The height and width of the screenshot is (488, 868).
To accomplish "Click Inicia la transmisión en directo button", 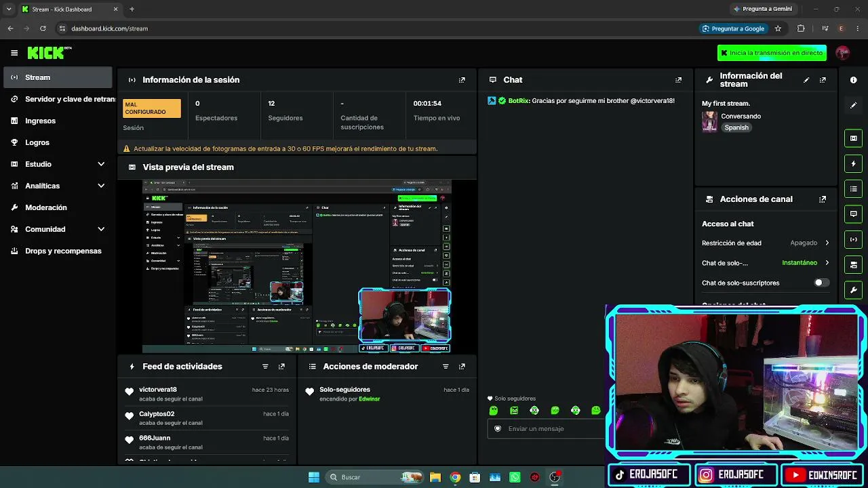I will pyautogui.click(x=772, y=53).
